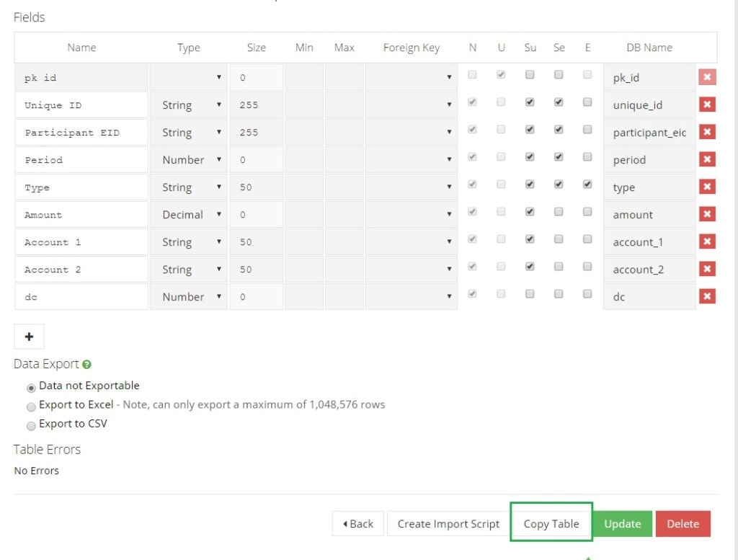Open Foreign Key dropdown for dc field
The height and width of the screenshot is (560, 738).
[x=412, y=296]
